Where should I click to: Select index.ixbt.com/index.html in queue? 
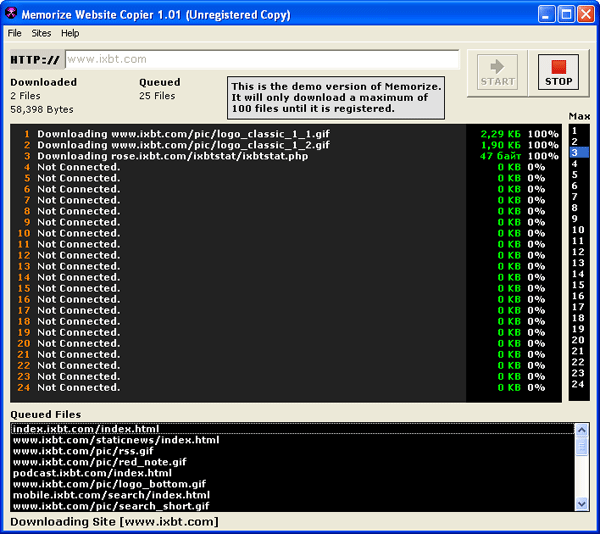point(292,429)
